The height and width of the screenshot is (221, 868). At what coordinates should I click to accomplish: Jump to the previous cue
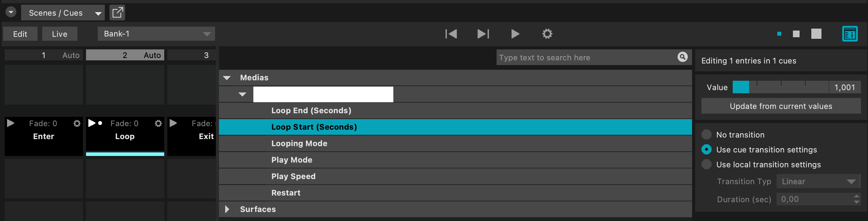[x=451, y=34]
